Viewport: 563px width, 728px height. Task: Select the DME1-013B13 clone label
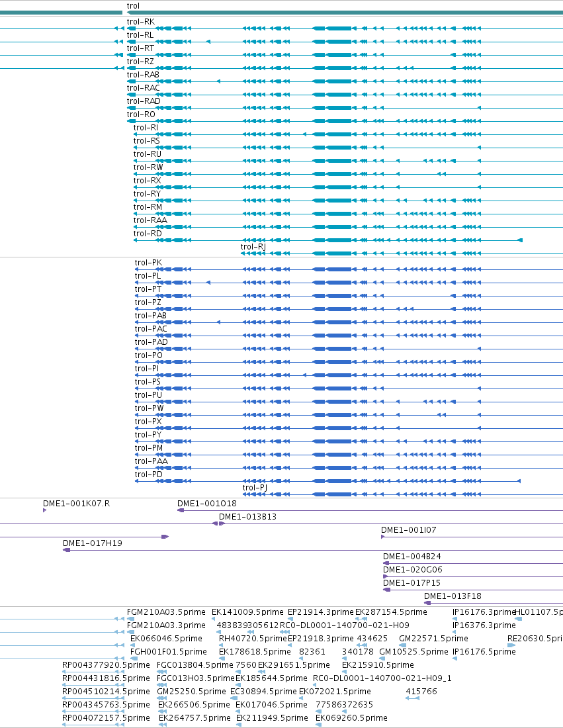tap(248, 517)
